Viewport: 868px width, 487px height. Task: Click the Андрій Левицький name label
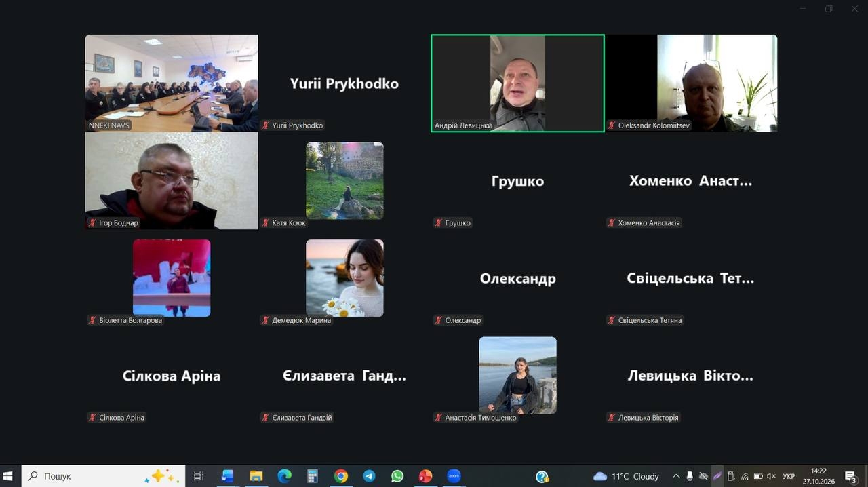pyautogui.click(x=463, y=125)
